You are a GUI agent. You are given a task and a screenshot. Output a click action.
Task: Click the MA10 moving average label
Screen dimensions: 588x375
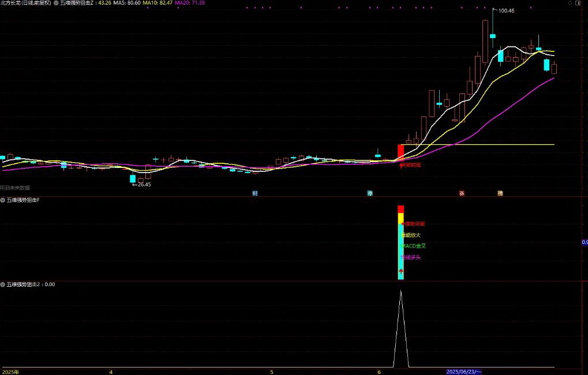click(158, 3)
